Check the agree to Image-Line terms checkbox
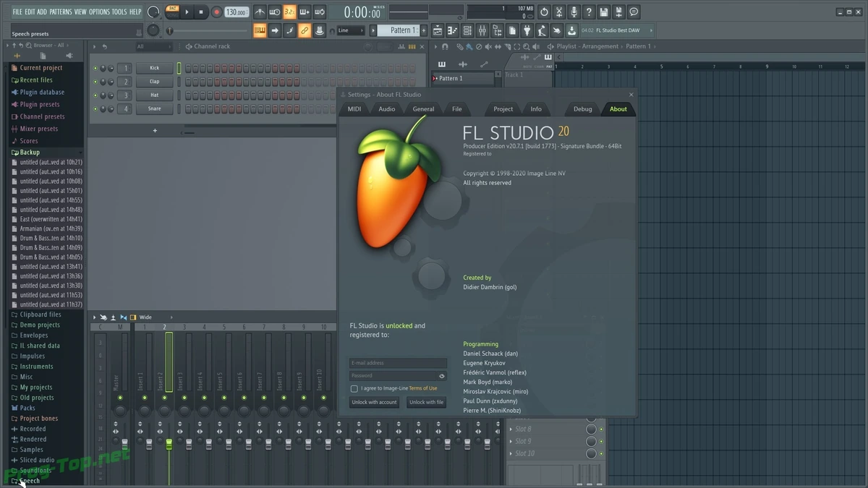This screenshot has width=868, height=488. coord(354,388)
